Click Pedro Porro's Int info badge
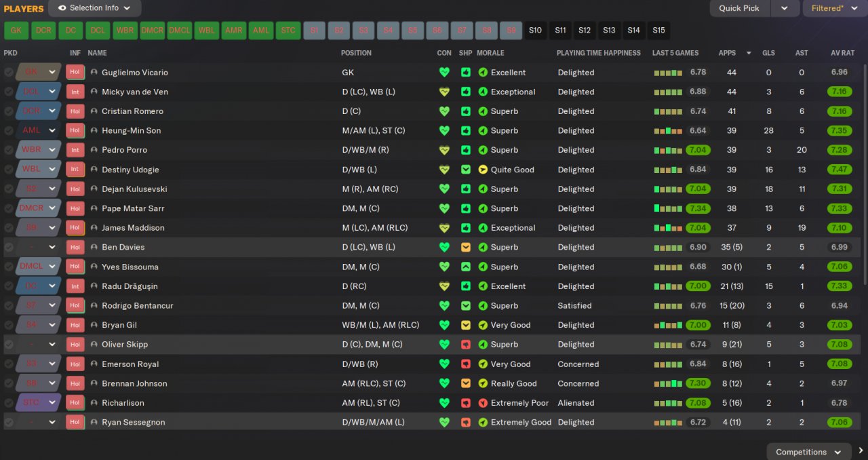The image size is (868, 460). [x=75, y=150]
